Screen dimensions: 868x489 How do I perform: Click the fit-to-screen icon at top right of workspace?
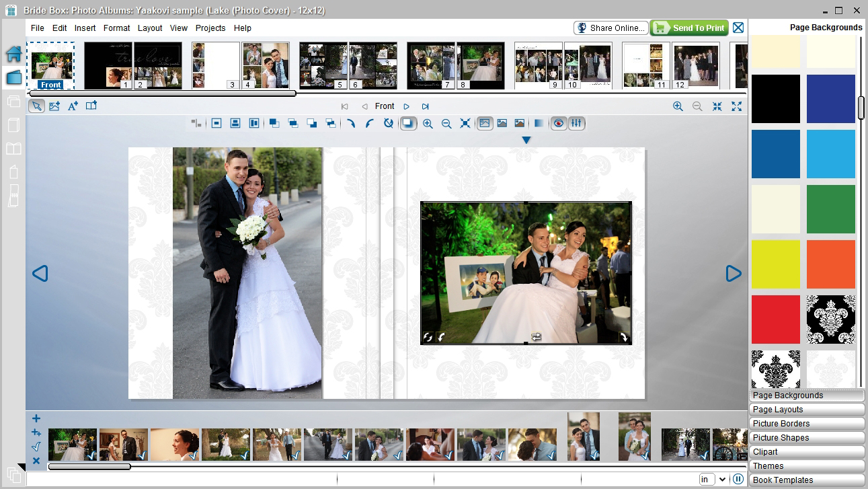(x=717, y=106)
